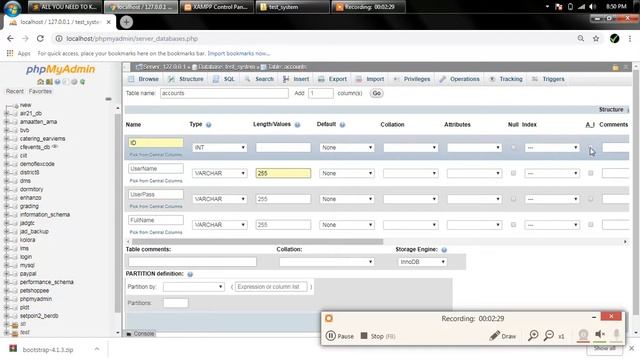Click recorder zoom out magnifier

(x=549, y=336)
